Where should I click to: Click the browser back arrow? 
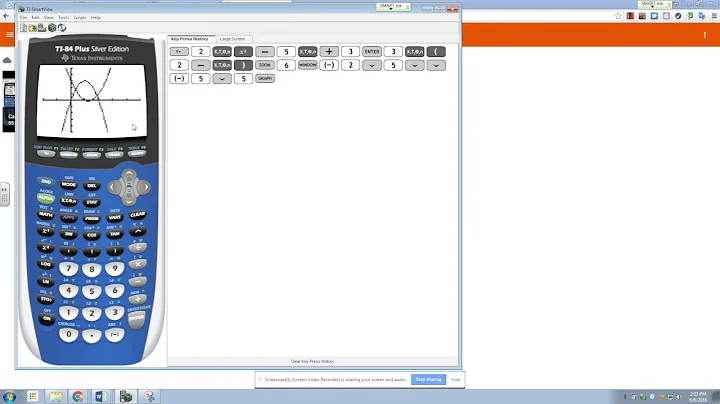(x=6, y=16)
